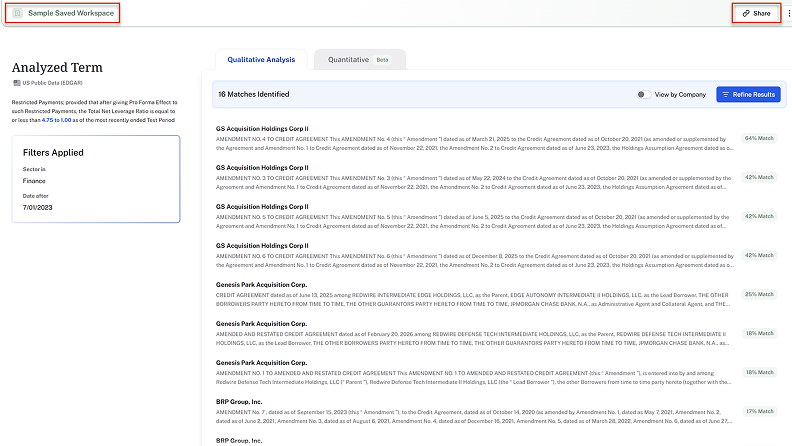Open Genesis Park Amended and Restated Credit Agreement result
This screenshot has width=792, height=446.
click(x=475, y=333)
